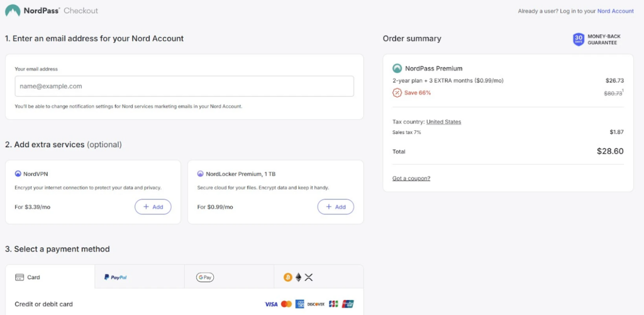
Task: Click the sales tax amount $1.87
Action: pos(616,132)
